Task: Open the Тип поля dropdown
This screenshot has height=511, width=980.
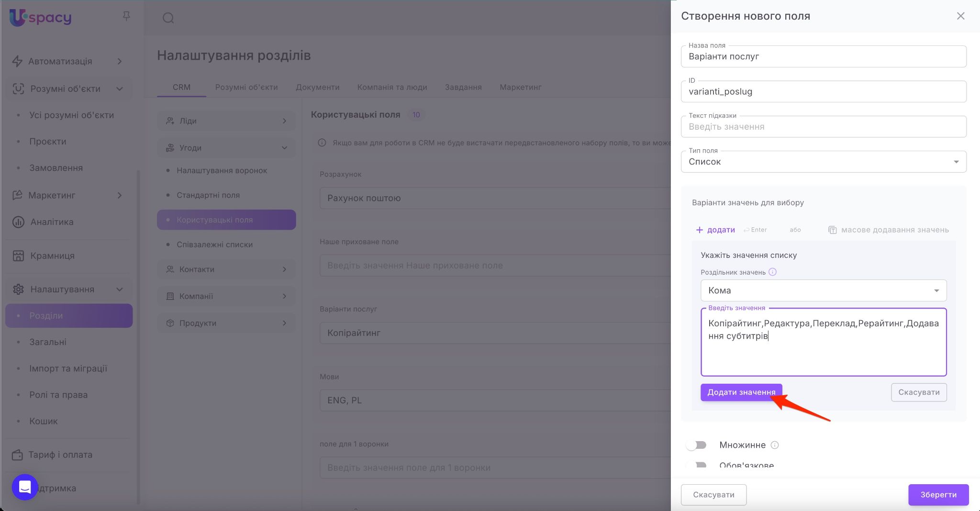Action: coord(823,162)
